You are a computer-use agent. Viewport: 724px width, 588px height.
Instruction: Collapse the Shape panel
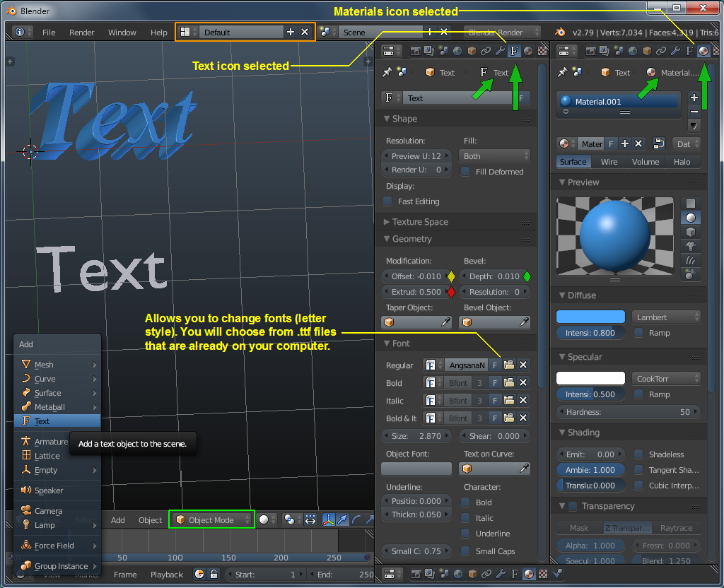(x=387, y=119)
